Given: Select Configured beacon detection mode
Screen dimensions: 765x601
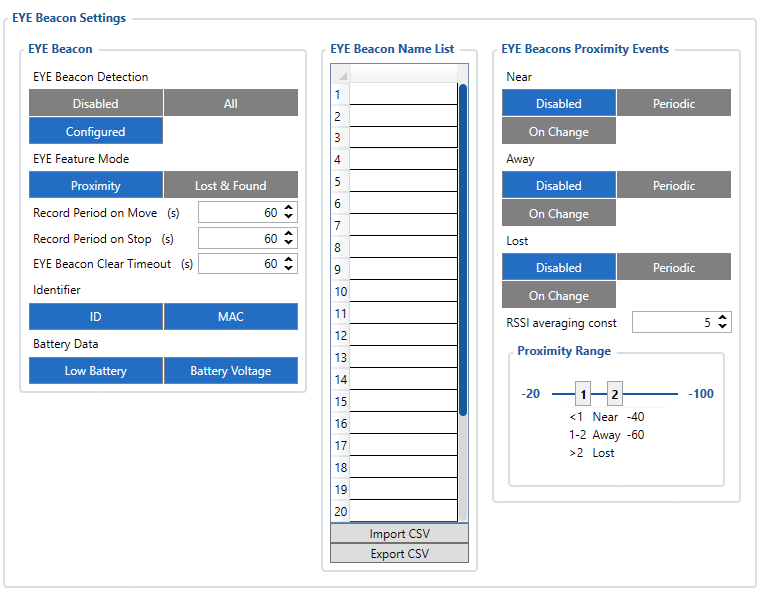Looking at the screenshot, I should (95, 132).
